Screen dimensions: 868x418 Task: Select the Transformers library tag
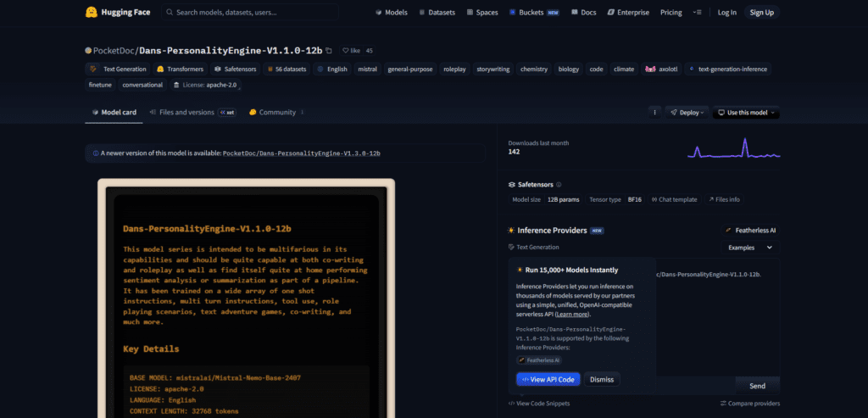(180, 70)
